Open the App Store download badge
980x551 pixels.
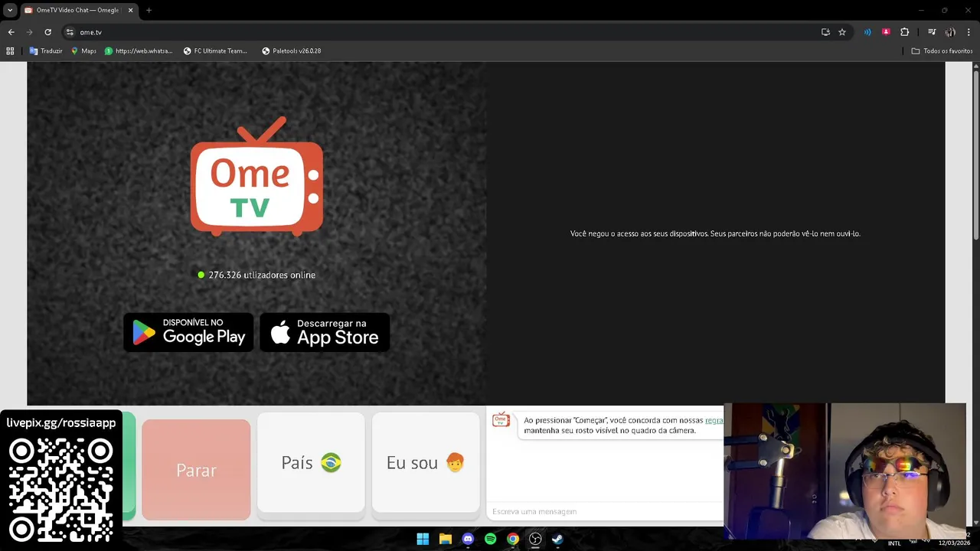tap(325, 332)
